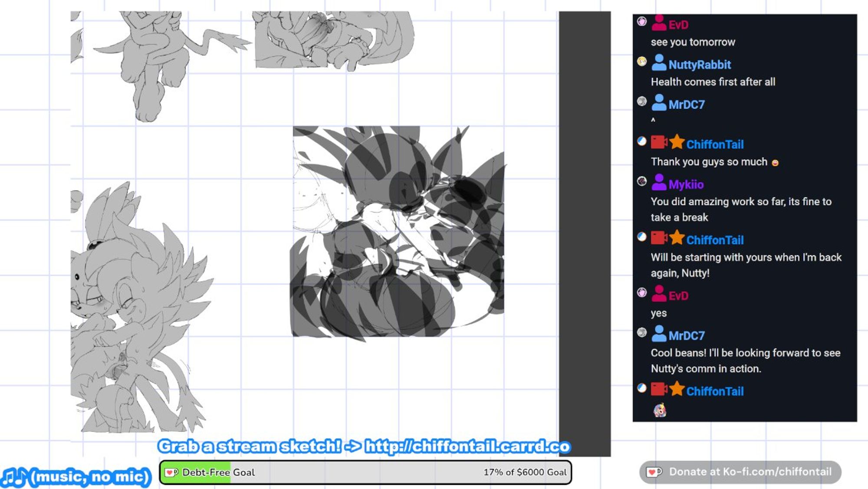Click the round avatar badge left of MrDC7 above the caret
This screenshot has width=868, height=489.
(x=642, y=101)
